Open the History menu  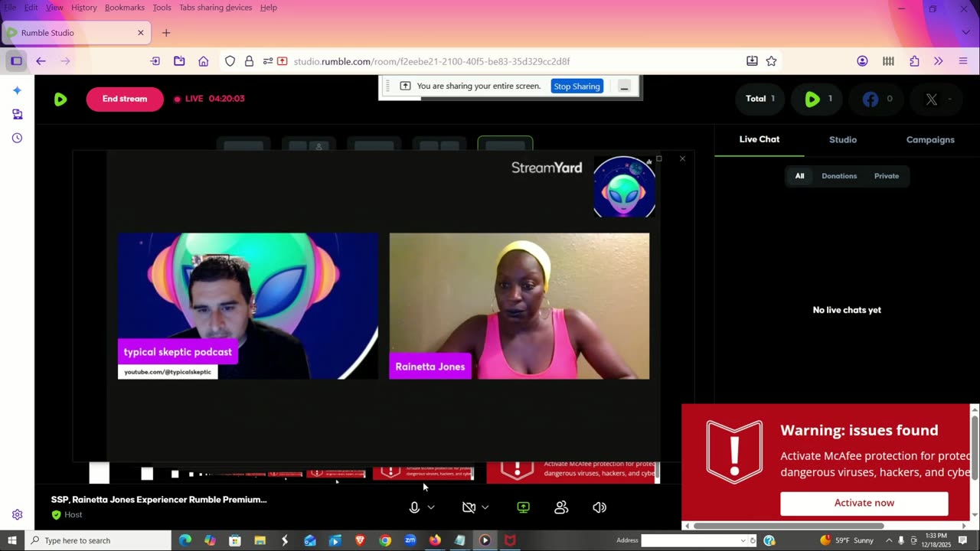coord(84,8)
